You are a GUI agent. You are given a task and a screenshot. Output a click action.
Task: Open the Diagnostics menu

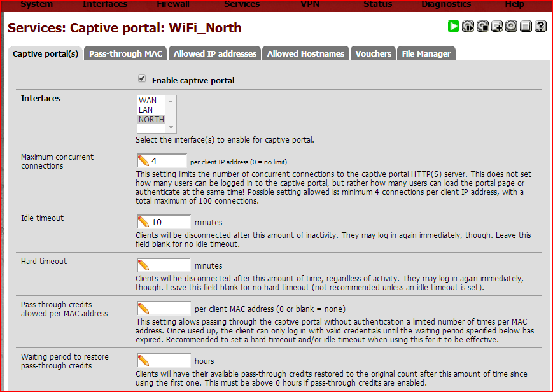[x=445, y=4]
